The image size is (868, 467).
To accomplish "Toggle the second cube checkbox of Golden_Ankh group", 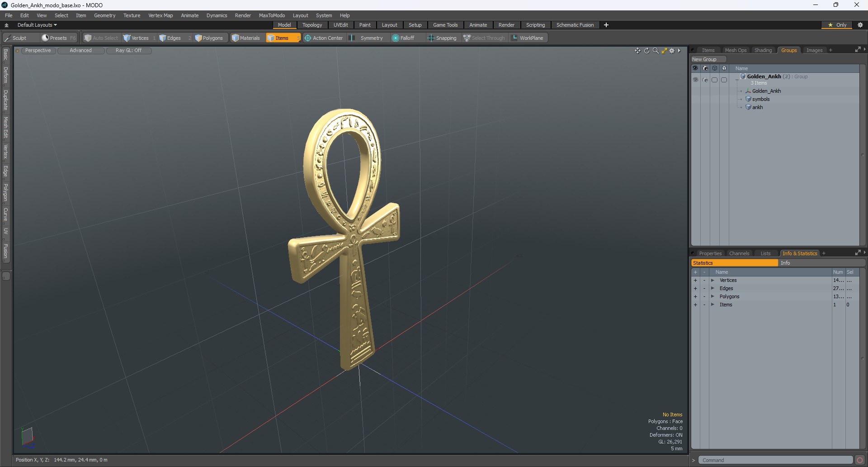I will [x=724, y=80].
